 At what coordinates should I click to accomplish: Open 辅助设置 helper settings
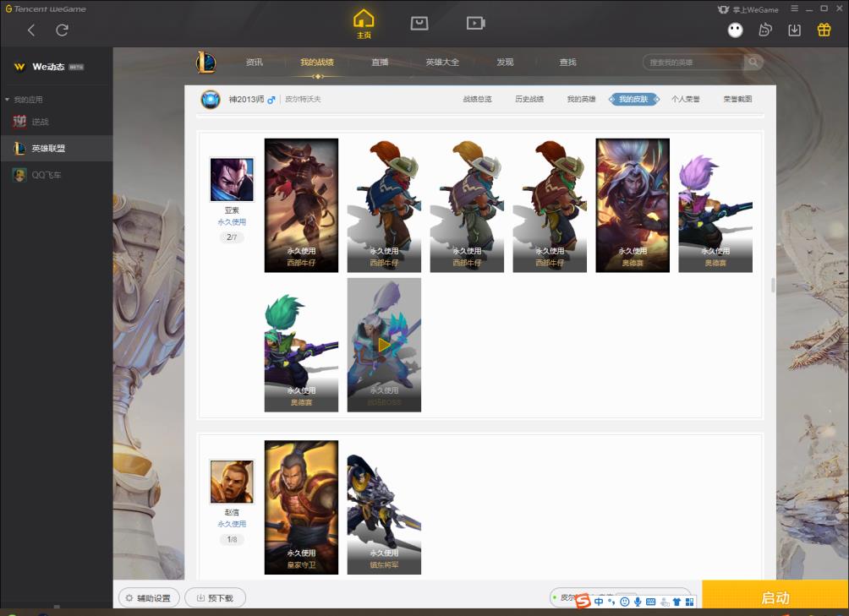pos(149,597)
